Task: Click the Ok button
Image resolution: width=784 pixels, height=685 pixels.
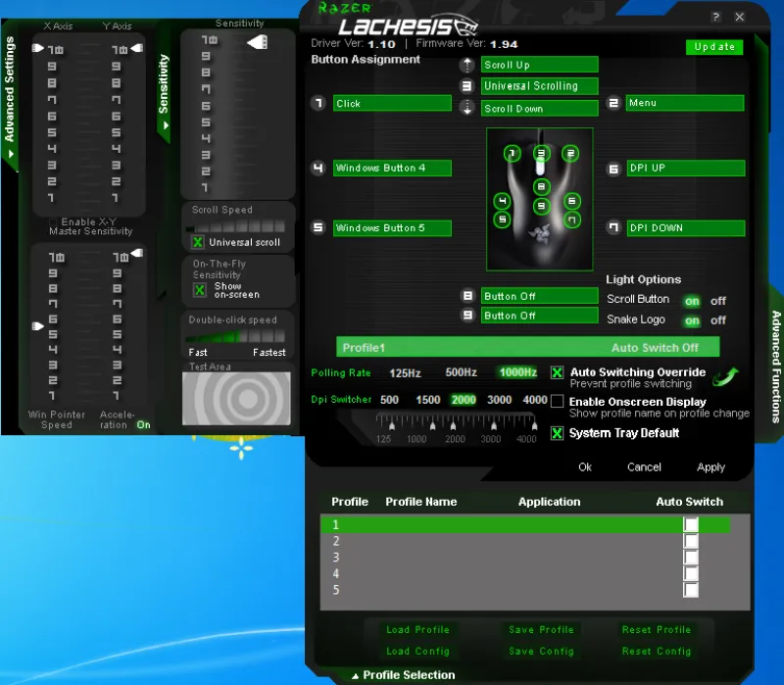Action: 585,467
